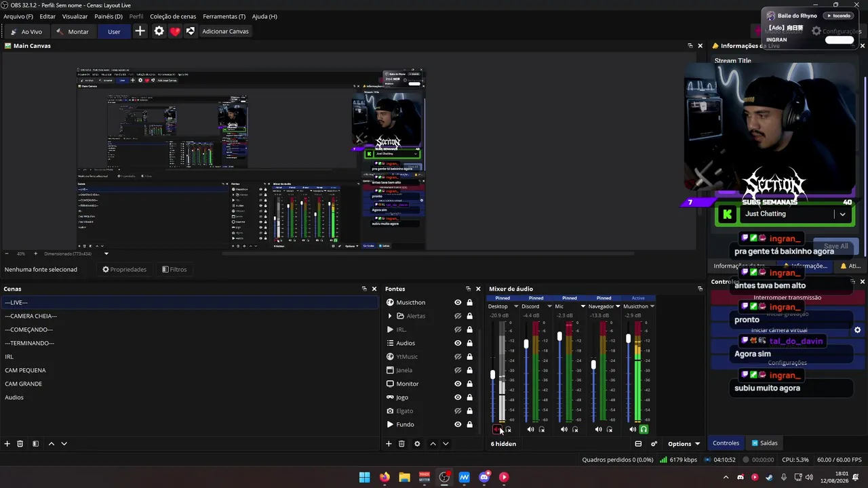Hide the Monitor source
Image resolution: width=868 pixels, height=488 pixels.
[x=458, y=384]
